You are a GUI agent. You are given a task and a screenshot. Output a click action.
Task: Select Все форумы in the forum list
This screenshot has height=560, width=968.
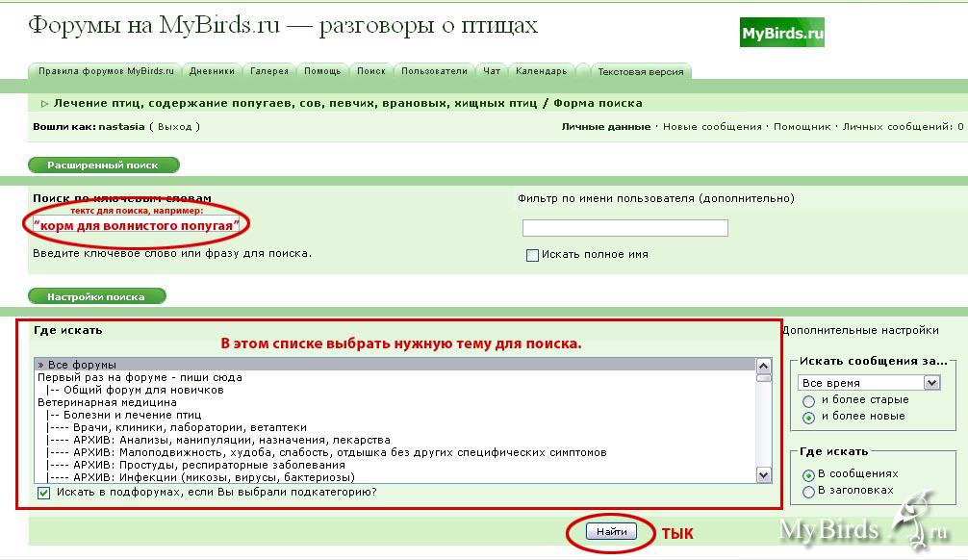[395, 365]
